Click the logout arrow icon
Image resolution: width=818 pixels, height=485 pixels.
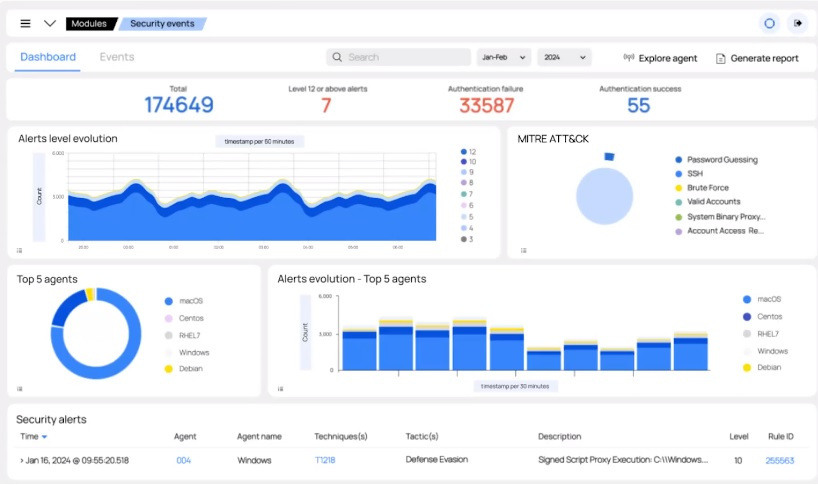point(798,23)
